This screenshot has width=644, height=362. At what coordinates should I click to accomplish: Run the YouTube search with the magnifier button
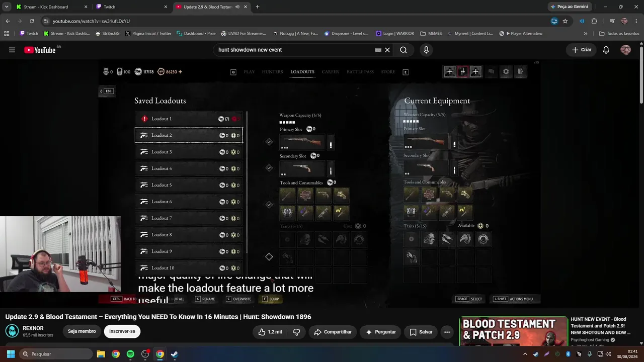pyautogui.click(x=404, y=50)
